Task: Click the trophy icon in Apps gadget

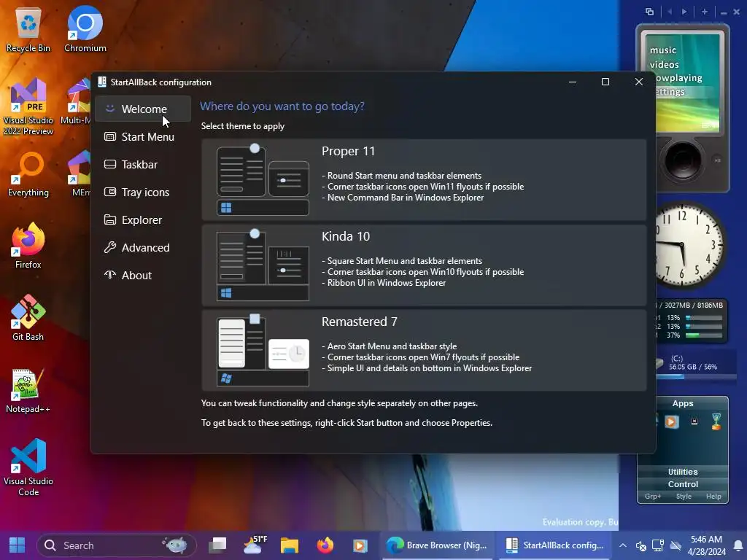Action: pyautogui.click(x=716, y=421)
